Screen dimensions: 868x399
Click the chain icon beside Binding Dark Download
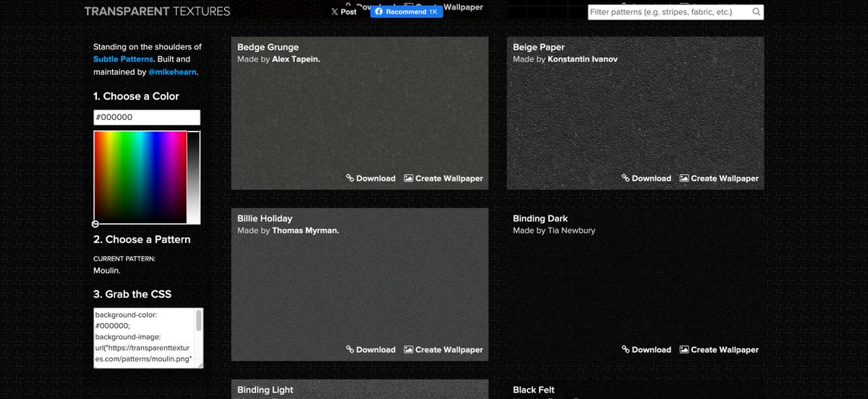626,349
